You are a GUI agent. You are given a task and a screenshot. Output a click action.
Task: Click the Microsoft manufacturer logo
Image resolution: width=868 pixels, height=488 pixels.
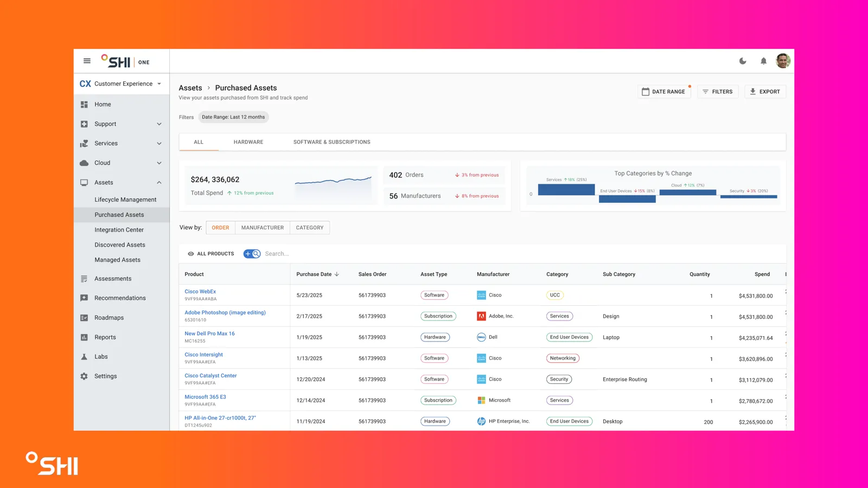(x=481, y=400)
